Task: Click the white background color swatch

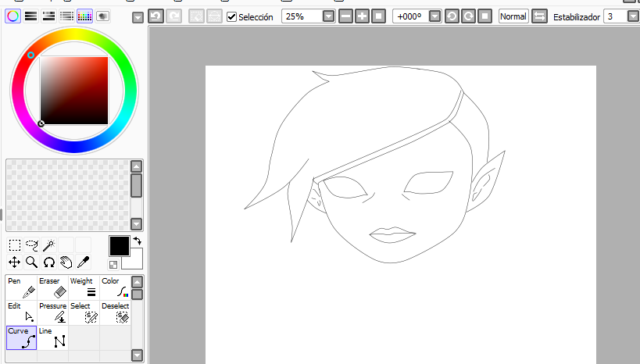Action: [138, 263]
